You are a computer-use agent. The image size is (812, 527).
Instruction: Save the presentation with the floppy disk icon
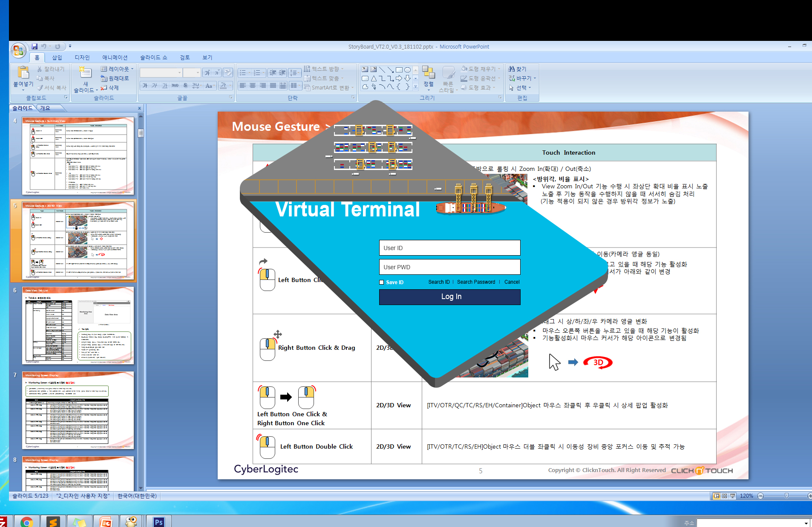35,46
